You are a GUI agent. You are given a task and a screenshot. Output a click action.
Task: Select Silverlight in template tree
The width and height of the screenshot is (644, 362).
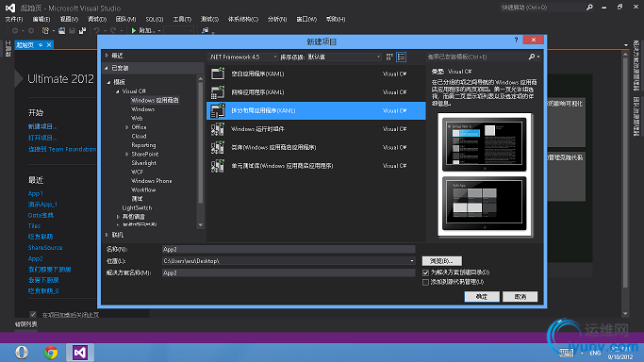[x=143, y=163]
